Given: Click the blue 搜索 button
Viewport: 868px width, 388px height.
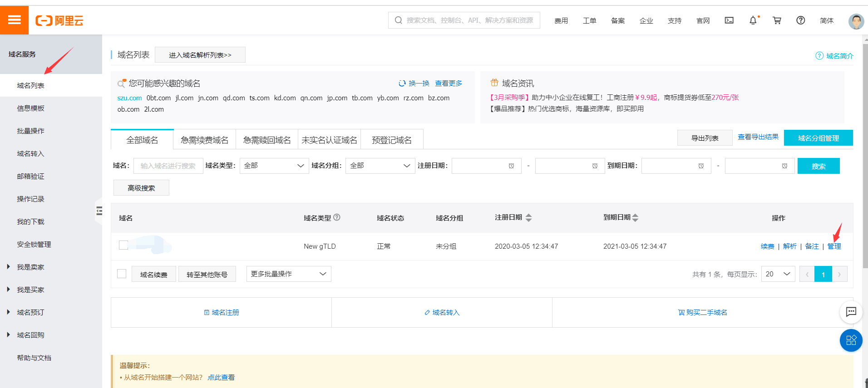Looking at the screenshot, I should click(819, 166).
